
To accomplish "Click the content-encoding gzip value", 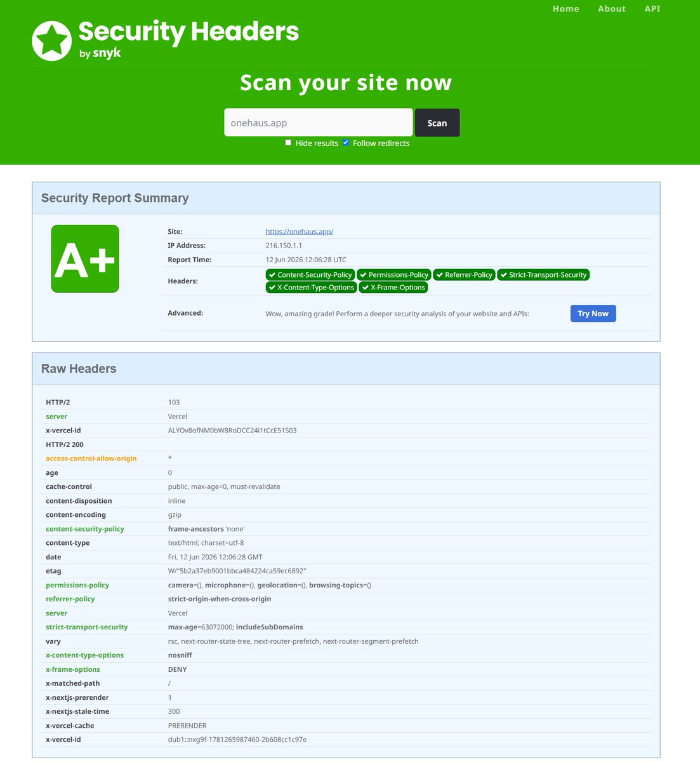I will (175, 515).
